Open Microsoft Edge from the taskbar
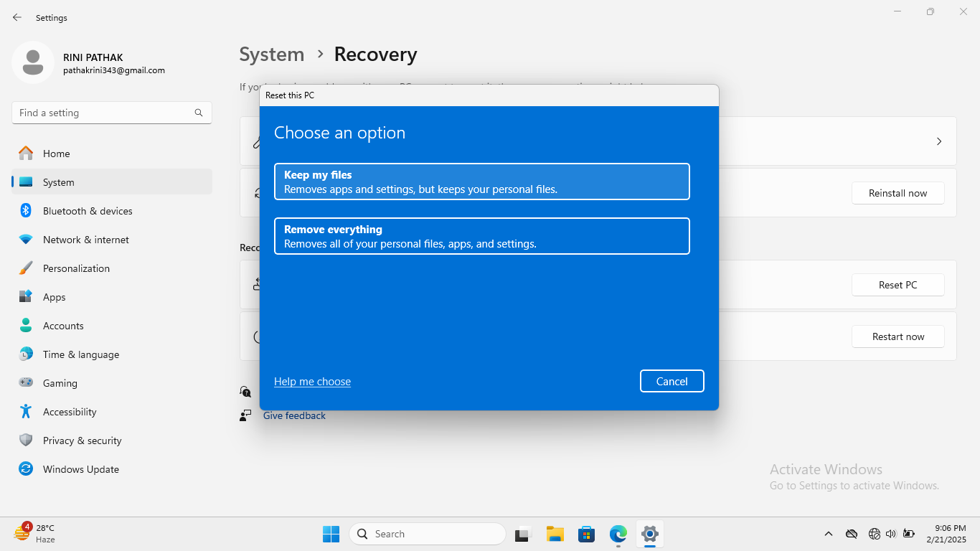The height and width of the screenshot is (551, 980). (618, 534)
